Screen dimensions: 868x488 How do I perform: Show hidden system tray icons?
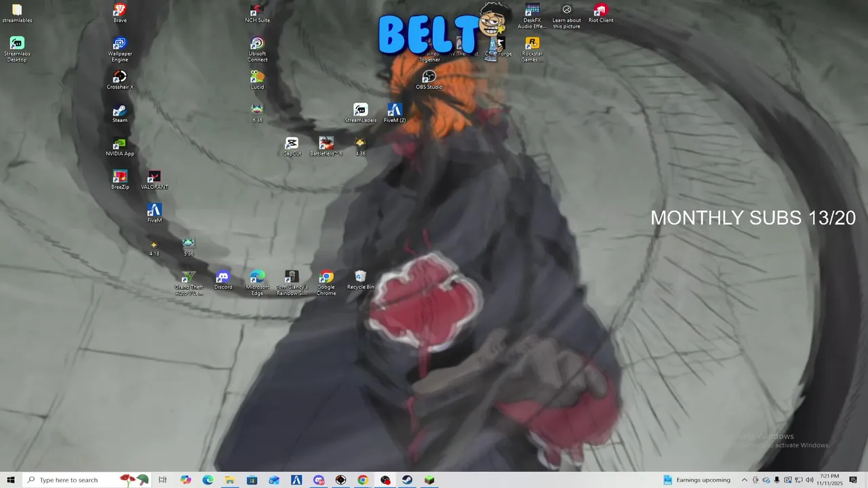click(x=744, y=480)
